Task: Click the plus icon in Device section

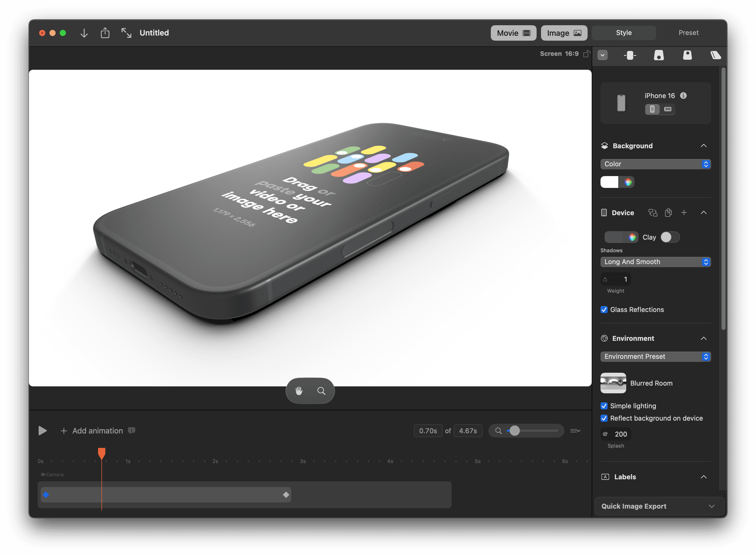Action: 684,213
